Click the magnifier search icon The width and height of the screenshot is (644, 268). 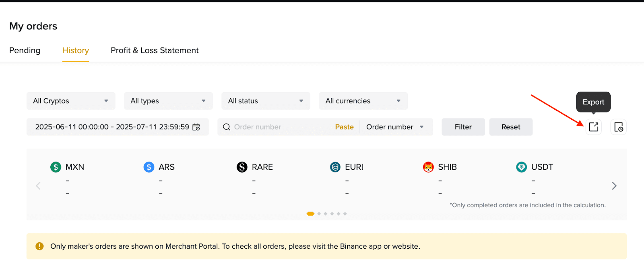pyautogui.click(x=227, y=127)
